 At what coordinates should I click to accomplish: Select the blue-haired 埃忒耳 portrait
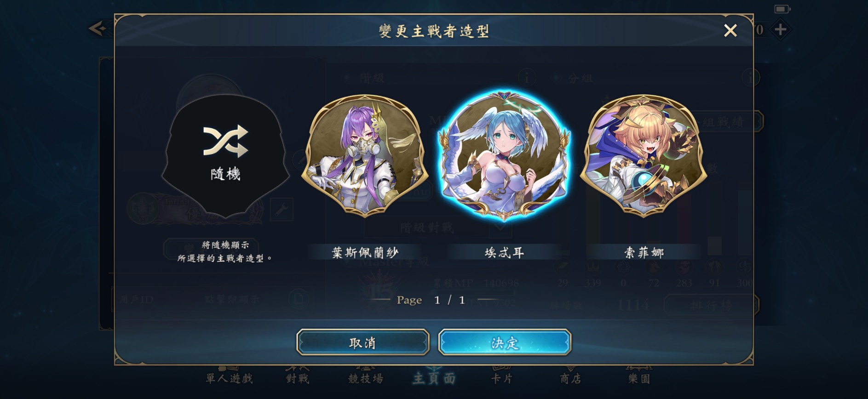(x=504, y=155)
